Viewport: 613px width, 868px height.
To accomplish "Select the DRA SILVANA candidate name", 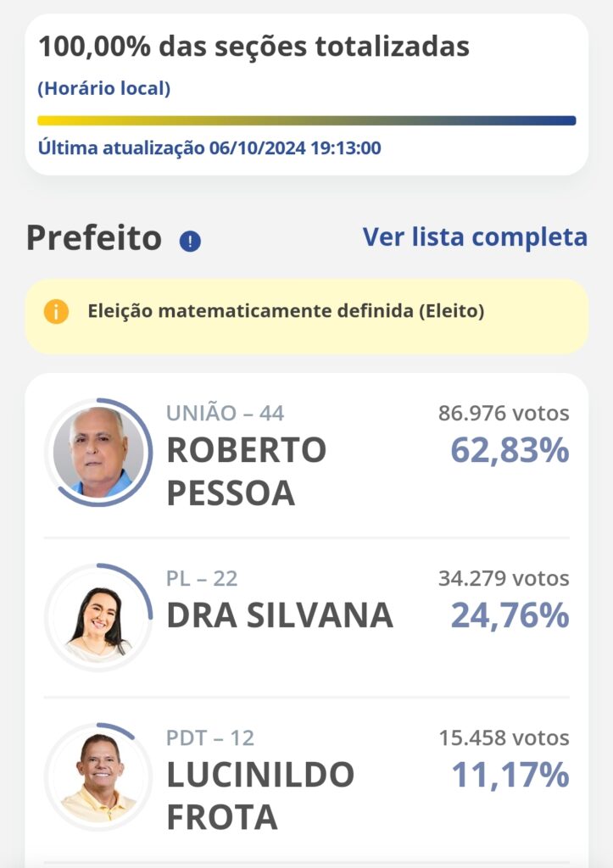I will pyautogui.click(x=280, y=616).
